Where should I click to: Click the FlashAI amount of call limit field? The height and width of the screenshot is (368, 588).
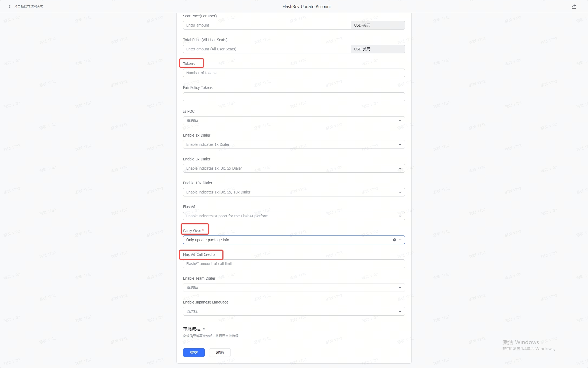(x=294, y=264)
